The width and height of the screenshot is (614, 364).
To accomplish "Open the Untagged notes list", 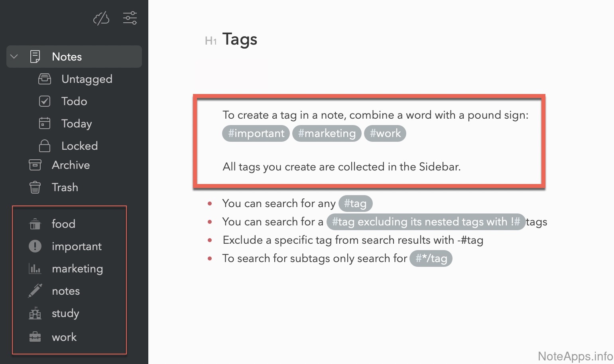I will (x=87, y=79).
